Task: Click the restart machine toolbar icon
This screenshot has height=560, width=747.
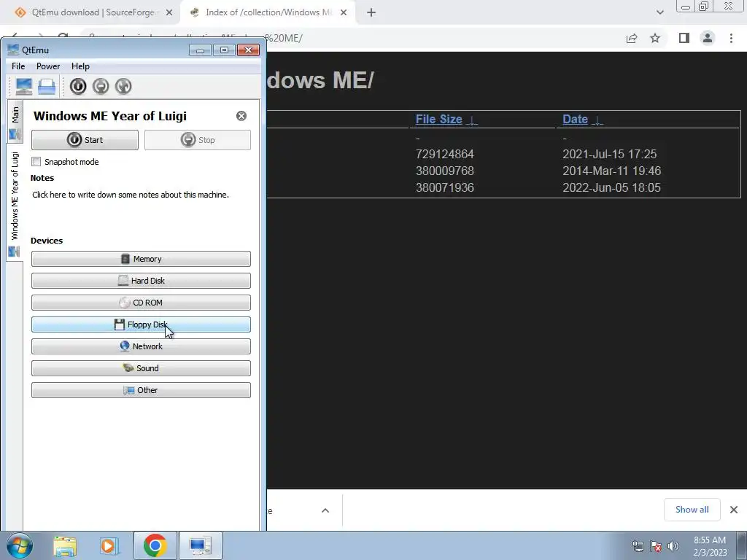Action: (123, 86)
